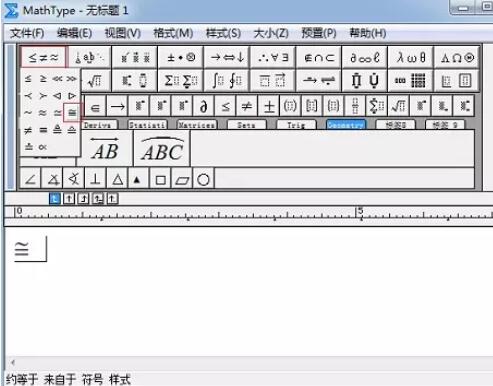This screenshot has height=386, width=493.
Task: Insert parentheses template from small bar
Action: tap(290, 107)
